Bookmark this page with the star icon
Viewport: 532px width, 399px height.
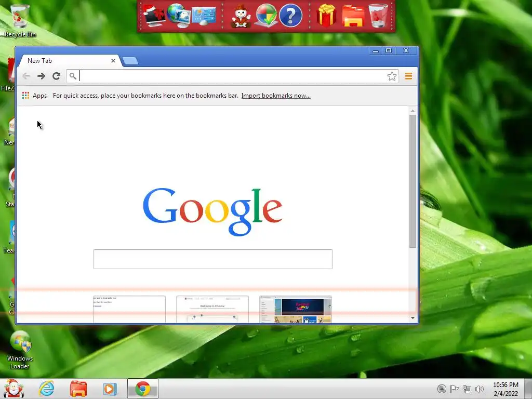click(x=392, y=76)
